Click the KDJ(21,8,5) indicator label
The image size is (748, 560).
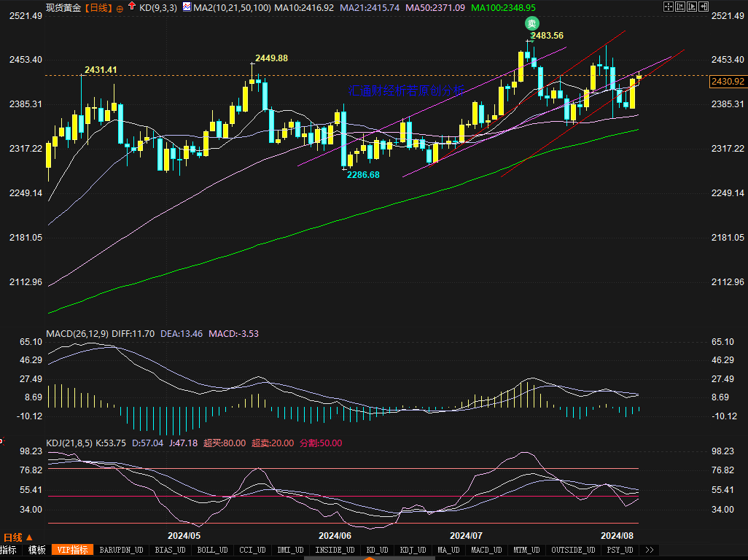coord(69,443)
